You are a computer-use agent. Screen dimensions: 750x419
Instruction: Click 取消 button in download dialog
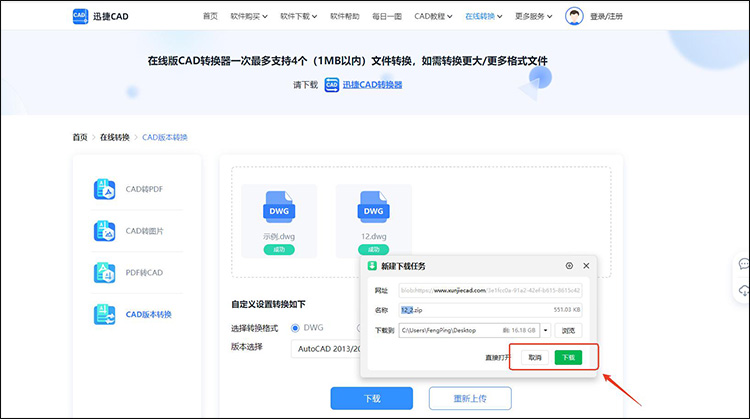(535, 357)
